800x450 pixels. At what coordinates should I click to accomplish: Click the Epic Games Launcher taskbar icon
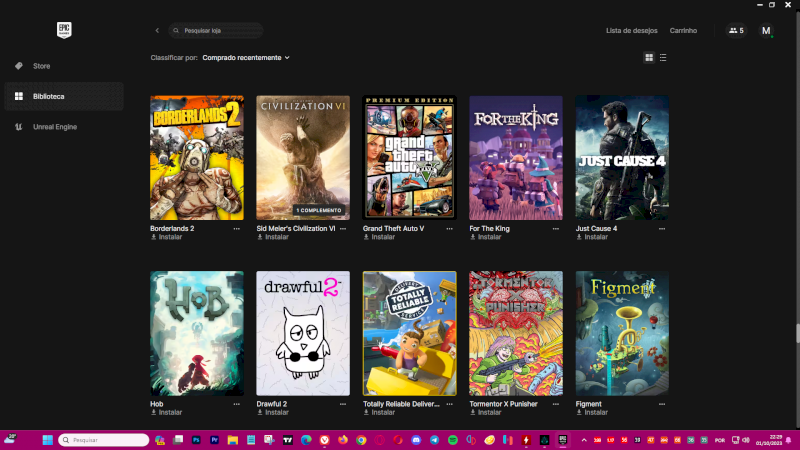(563, 440)
